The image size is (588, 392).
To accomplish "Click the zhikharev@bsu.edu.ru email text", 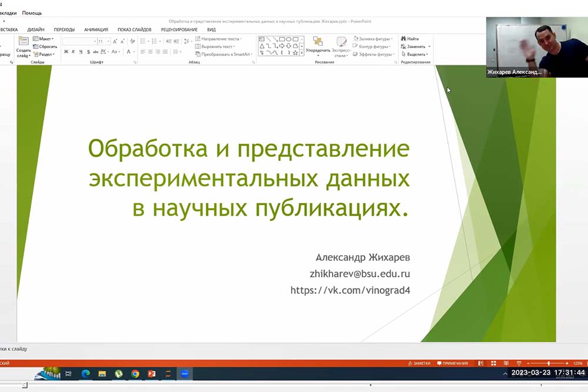I will tap(359, 274).
